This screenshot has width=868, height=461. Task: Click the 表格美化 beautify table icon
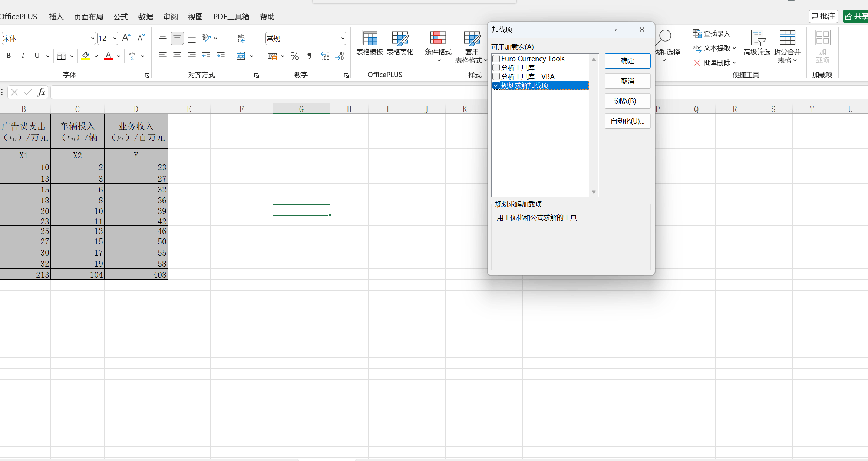pyautogui.click(x=400, y=43)
